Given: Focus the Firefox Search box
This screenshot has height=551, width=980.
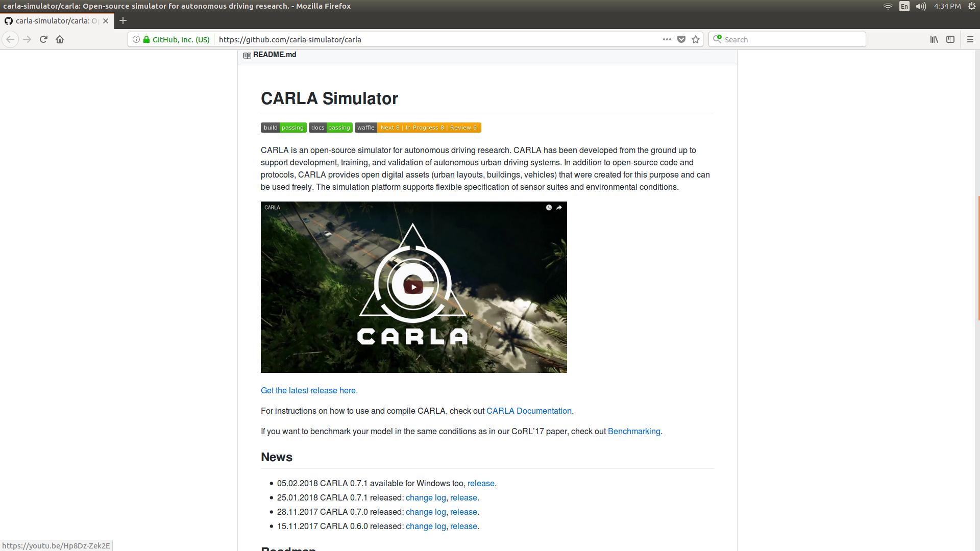Looking at the screenshot, I should click(787, 39).
